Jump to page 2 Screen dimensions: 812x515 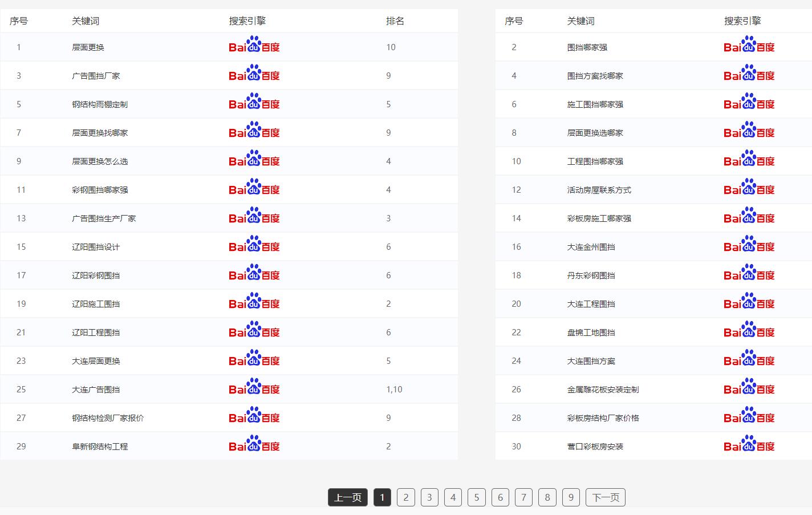coord(406,497)
